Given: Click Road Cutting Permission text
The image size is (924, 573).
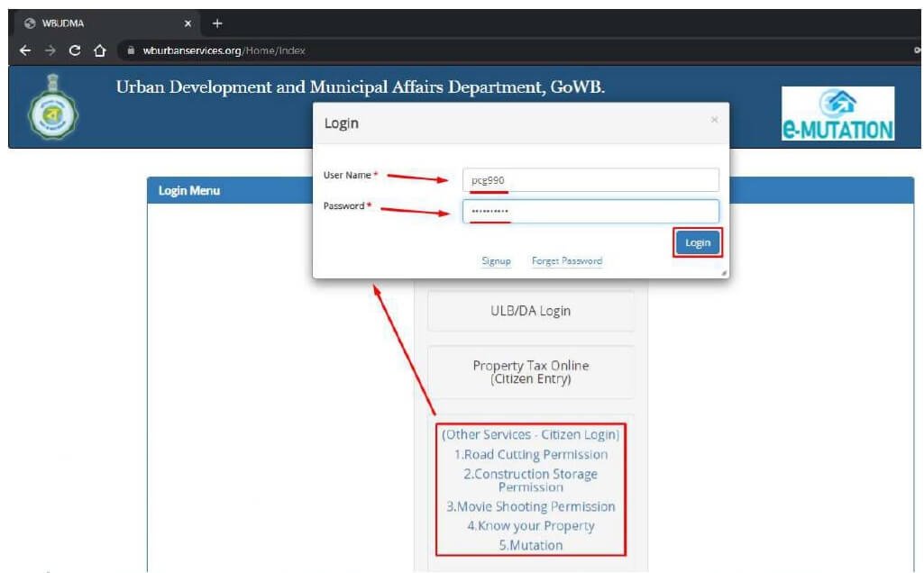Looking at the screenshot, I should pos(530,455).
